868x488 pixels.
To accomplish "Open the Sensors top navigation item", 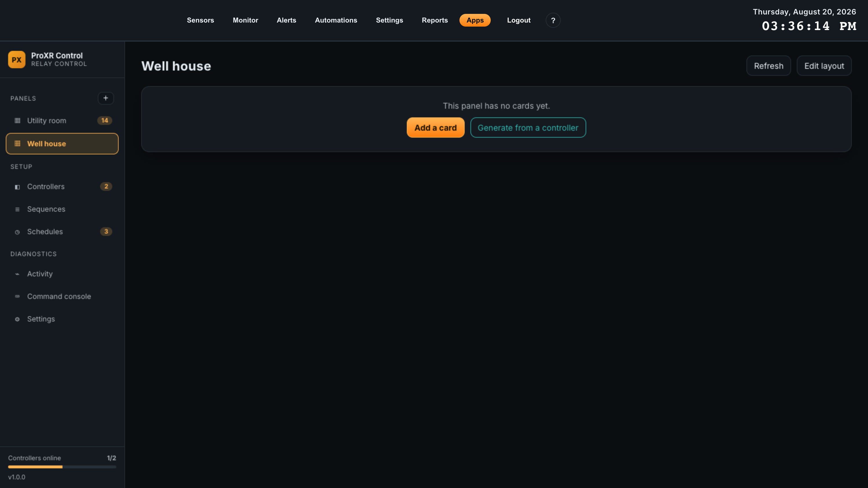I will pyautogui.click(x=200, y=20).
